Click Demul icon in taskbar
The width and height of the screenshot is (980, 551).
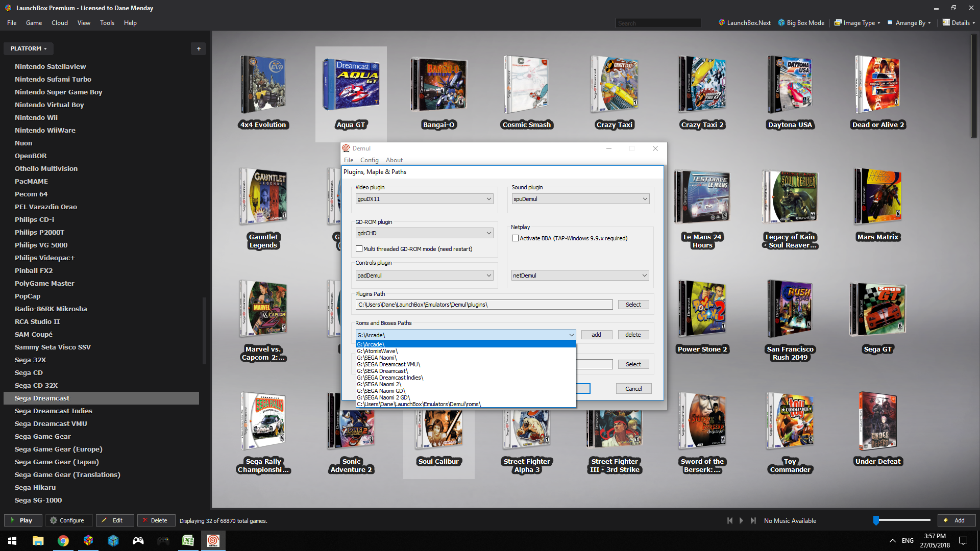click(x=213, y=541)
